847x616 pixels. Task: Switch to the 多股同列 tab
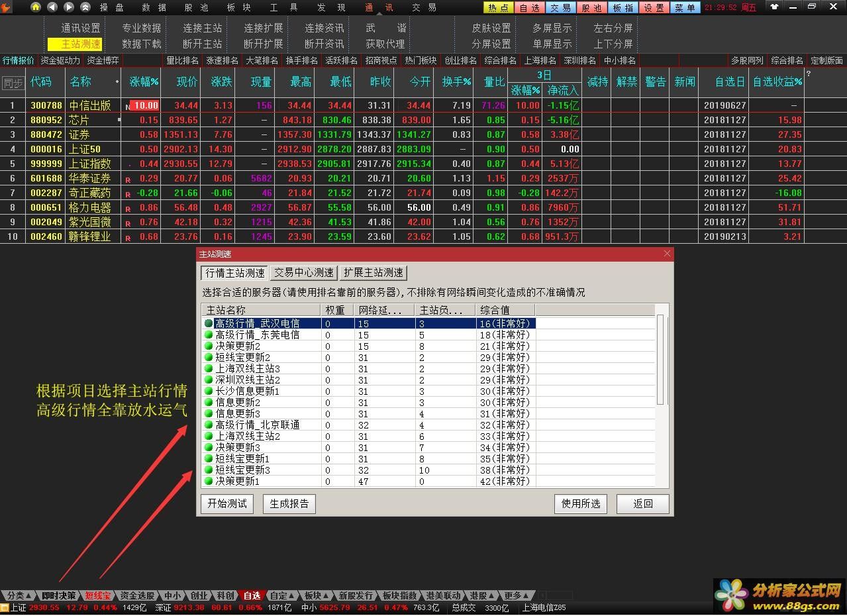coord(747,60)
